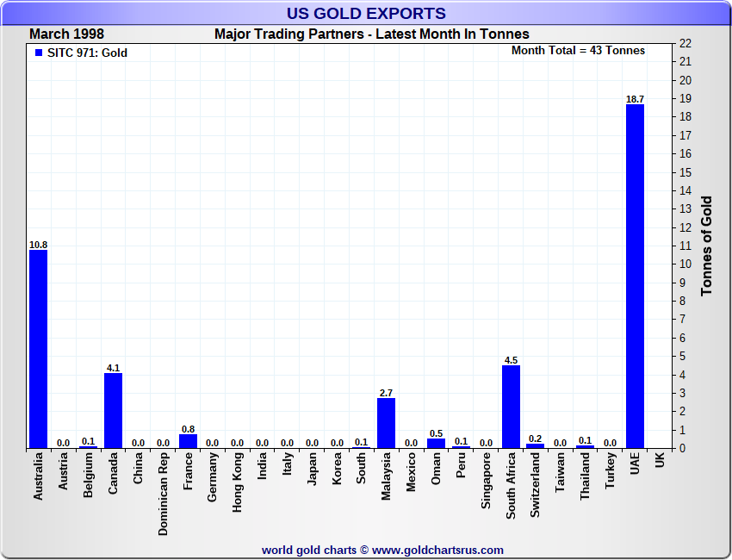Click the 'Belgium' axis label
Viewport: 732px width, 560px height.
tap(88, 475)
